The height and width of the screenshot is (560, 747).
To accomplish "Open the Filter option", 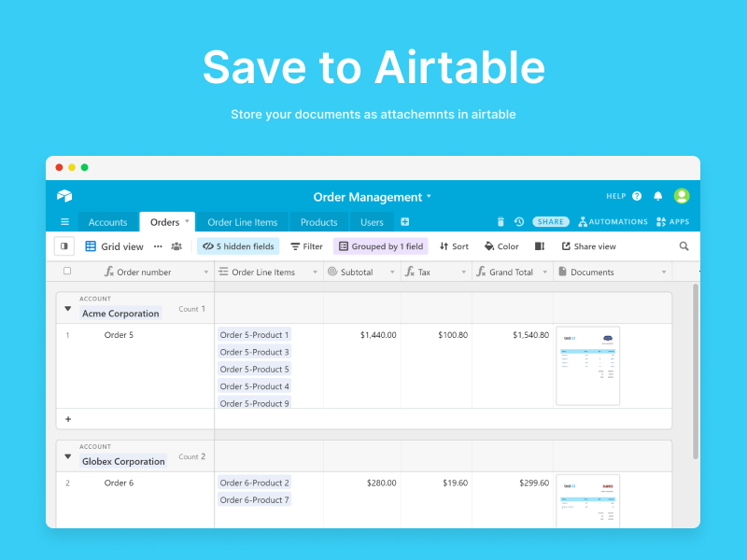I will (x=307, y=246).
